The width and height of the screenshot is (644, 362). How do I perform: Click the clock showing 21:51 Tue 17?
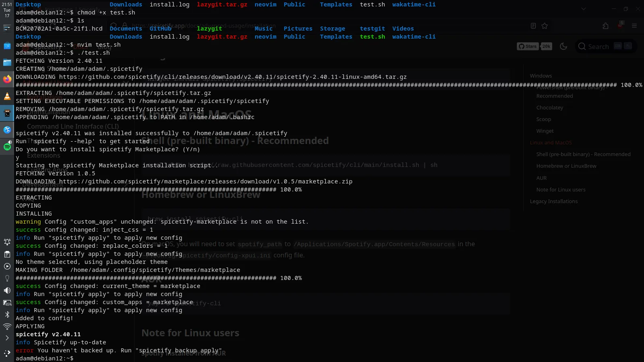pos(7,10)
